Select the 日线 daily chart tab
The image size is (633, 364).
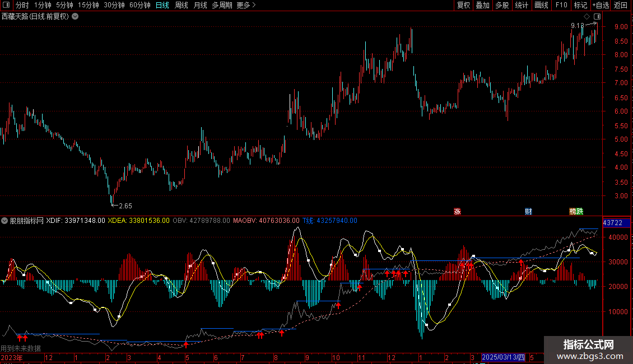coord(162,5)
